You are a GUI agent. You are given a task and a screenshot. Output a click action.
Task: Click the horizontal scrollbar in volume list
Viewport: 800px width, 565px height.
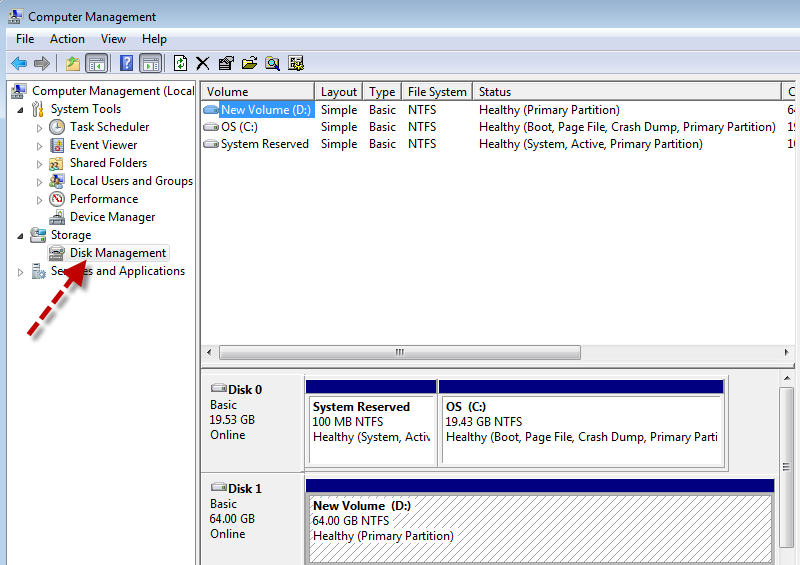click(400, 352)
